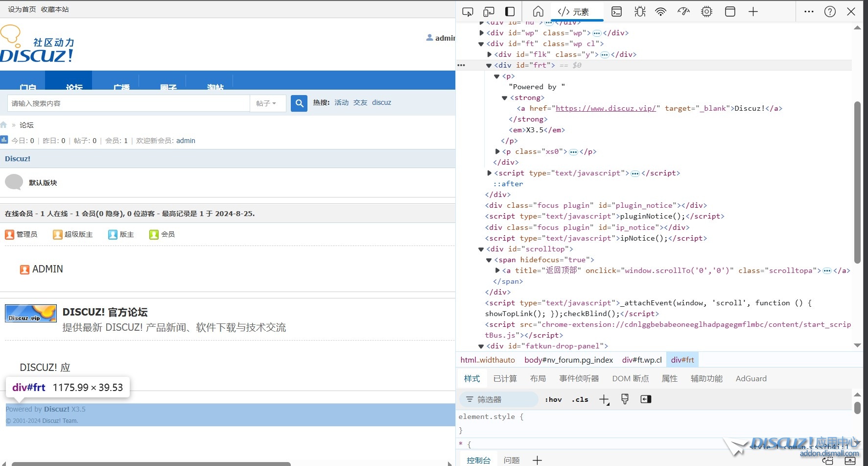Viewport: 868px width, 466px height.
Task: Open the Sources bug icon panel
Action: (640, 12)
